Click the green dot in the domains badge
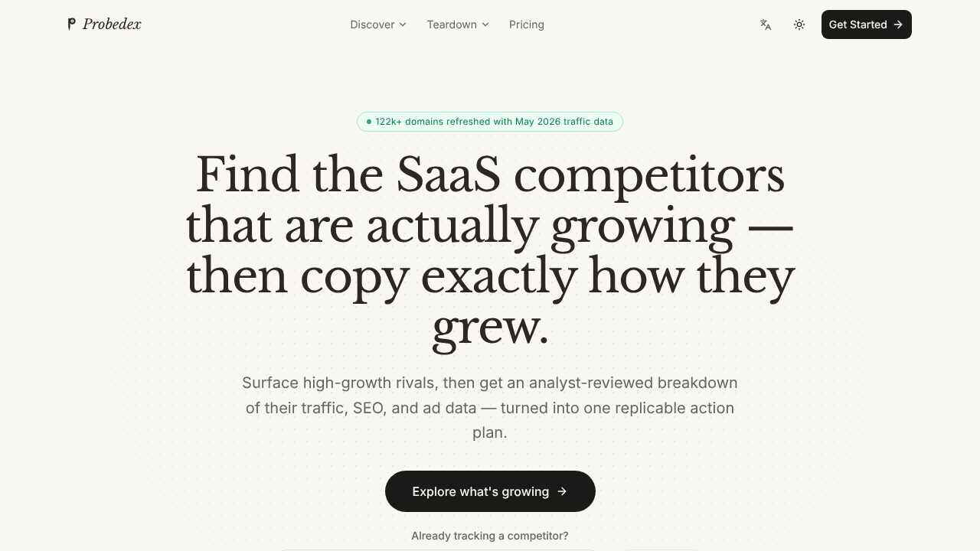This screenshot has height=551, width=980. click(369, 122)
